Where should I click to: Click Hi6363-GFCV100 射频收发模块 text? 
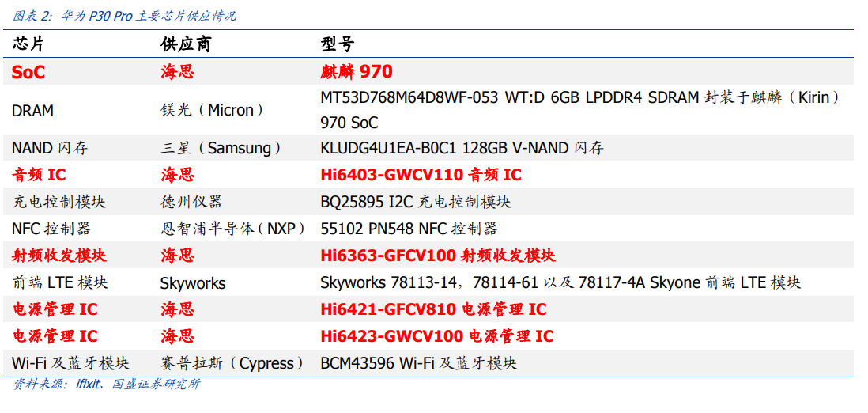(x=438, y=256)
